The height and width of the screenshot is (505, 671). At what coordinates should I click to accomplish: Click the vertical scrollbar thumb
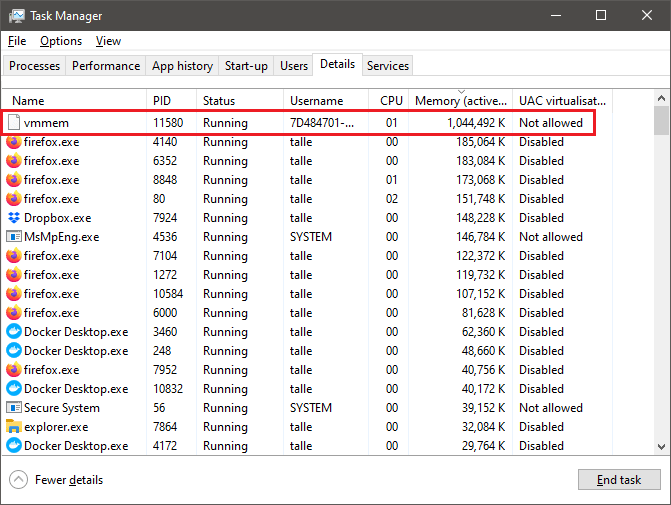[662, 121]
